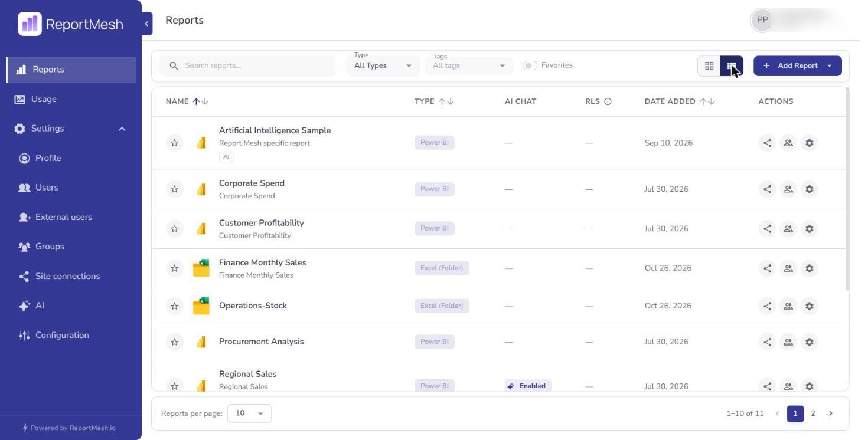Image resolution: width=868 pixels, height=440 pixels.
Task: Open settings gear for Customer Profitability
Action: [x=809, y=229]
